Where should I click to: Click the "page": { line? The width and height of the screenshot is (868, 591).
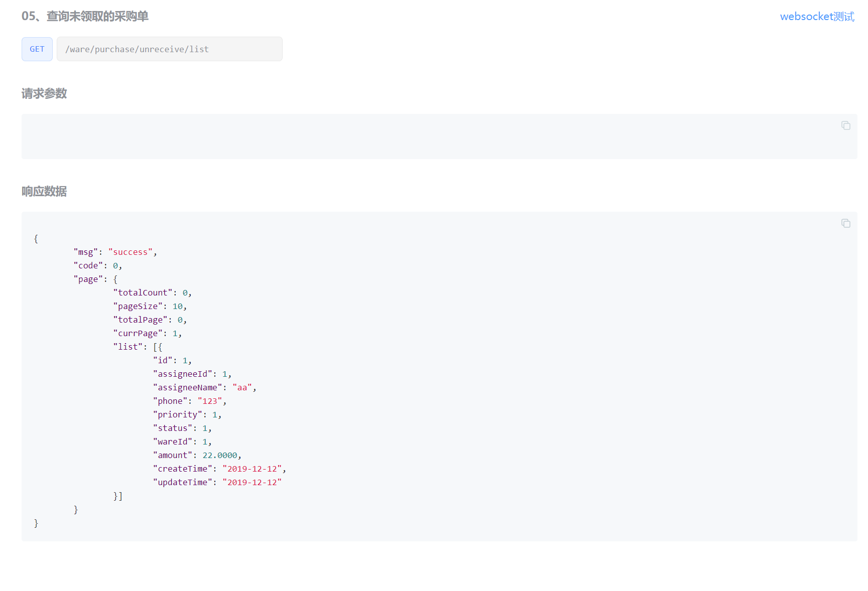coord(95,279)
